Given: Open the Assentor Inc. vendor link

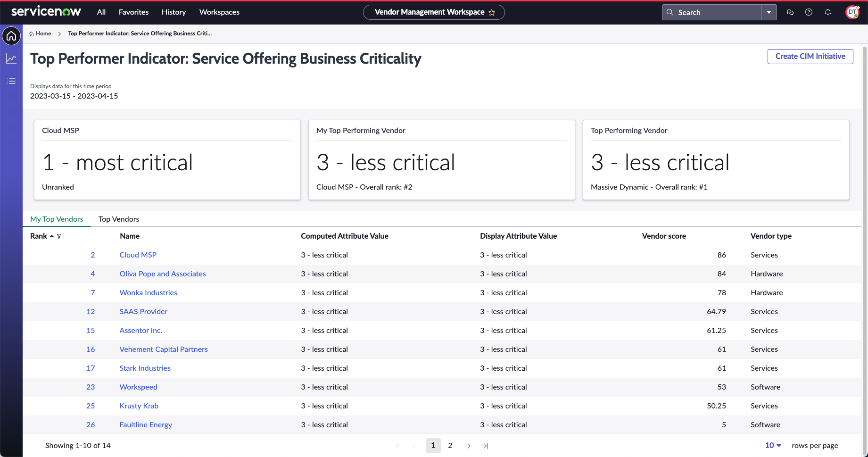Looking at the screenshot, I should tap(141, 331).
